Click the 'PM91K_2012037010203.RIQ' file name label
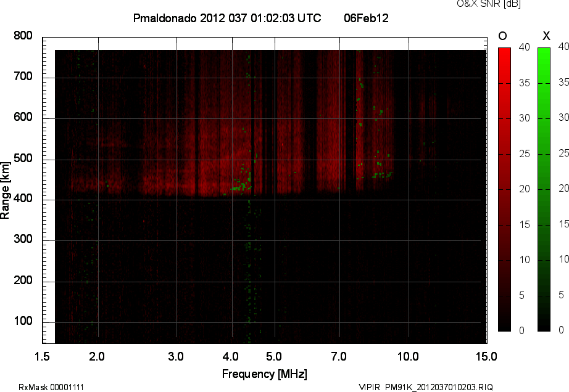This screenshot has height=392, width=569. (x=439, y=387)
